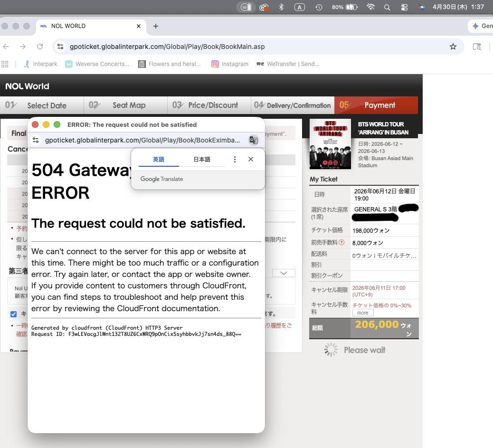Click the Request ID line in error page

pos(136,334)
